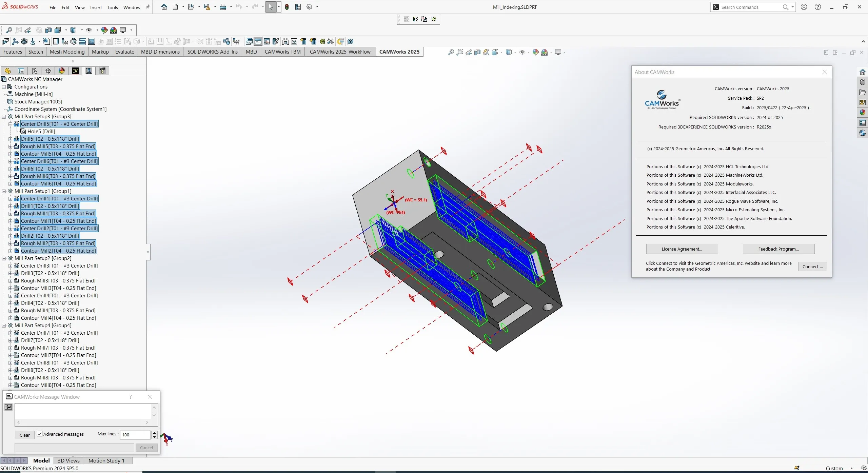Switch to the 3D Views tab
The height and width of the screenshot is (473, 868).
68,460
